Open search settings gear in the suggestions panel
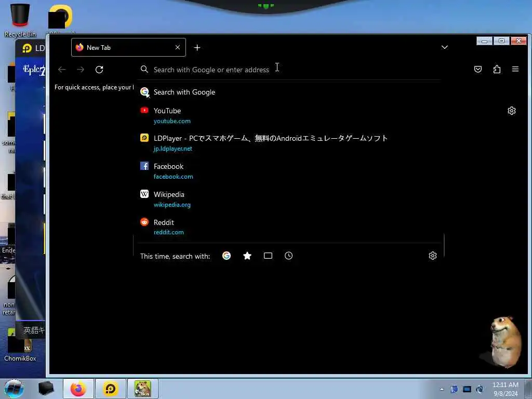 point(433,256)
